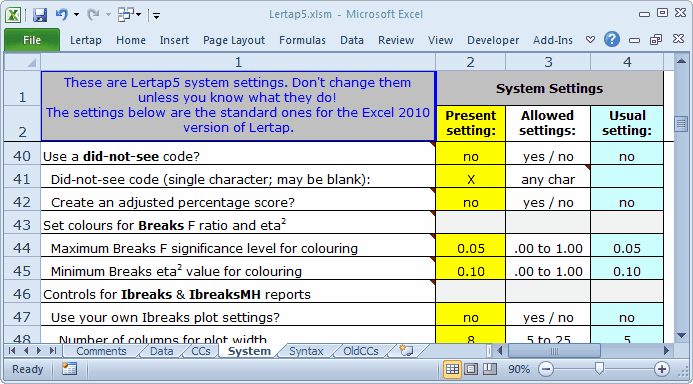
Task: Open the Page Layout tab
Action: 234,40
